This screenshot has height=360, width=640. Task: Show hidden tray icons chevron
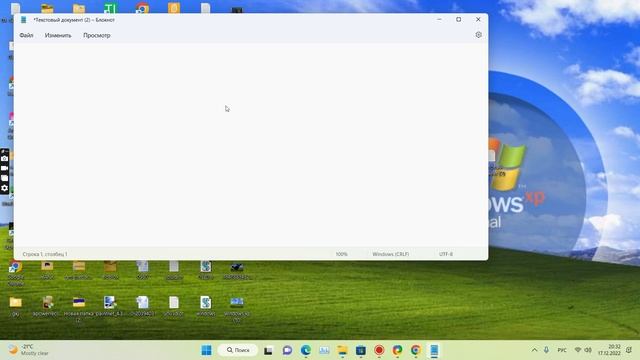click(x=534, y=350)
